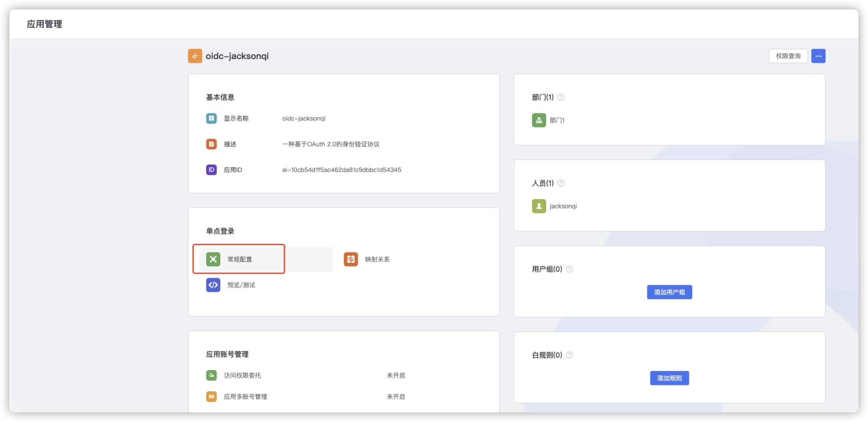
Task: Click the 显示名称 display name icon
Action: coord(211,118)
